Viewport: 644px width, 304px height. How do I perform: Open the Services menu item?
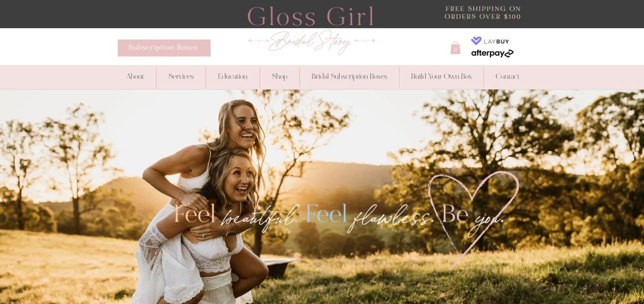pyautogui.click(x=181, y=77)
